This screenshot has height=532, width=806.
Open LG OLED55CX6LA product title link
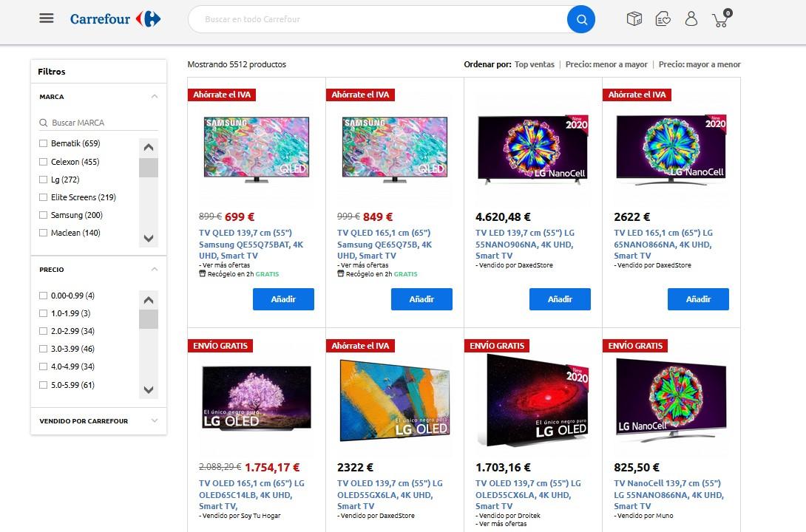pos(529,495)
